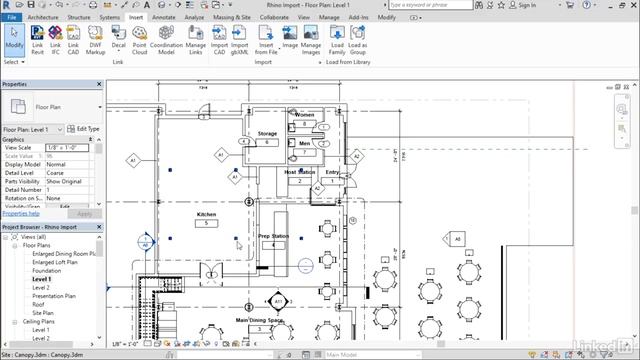Viewport: 640px width, 360px height.
Task: Click Insert from File
Action: coord(266,40)
